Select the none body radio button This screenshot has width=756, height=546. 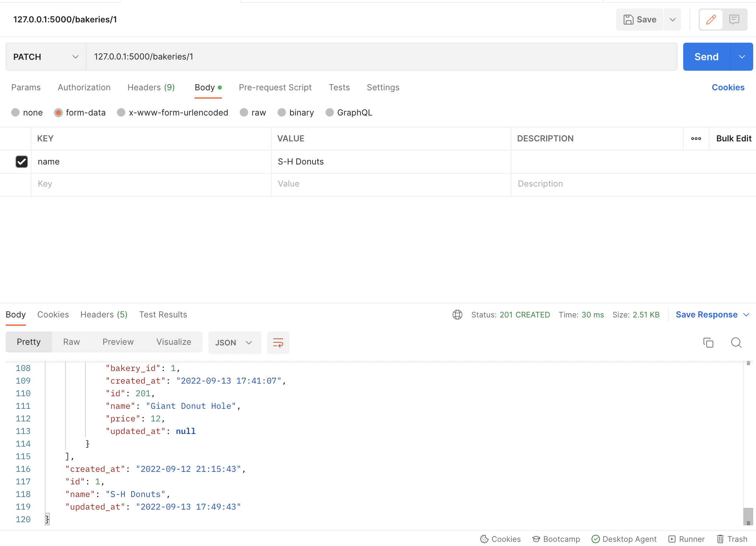tap(15, 112)
